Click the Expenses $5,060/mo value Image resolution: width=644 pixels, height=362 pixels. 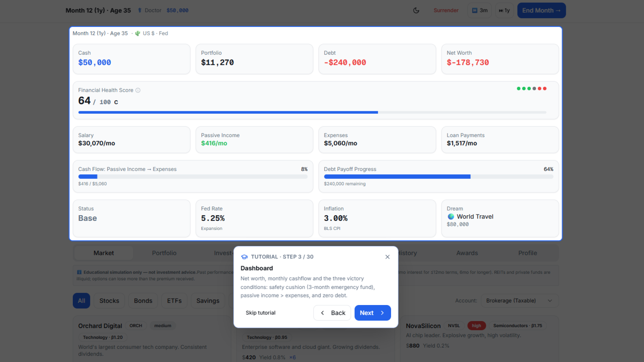(x=340, y=143)
